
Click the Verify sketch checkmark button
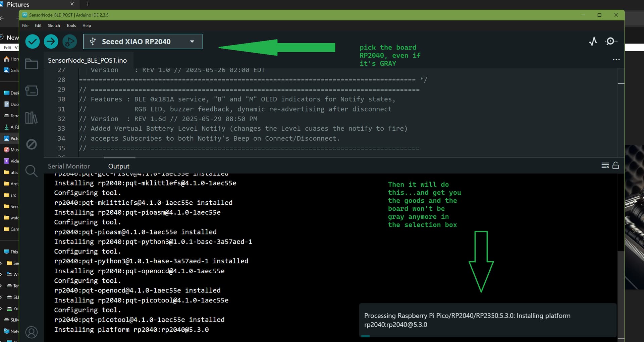33,42
